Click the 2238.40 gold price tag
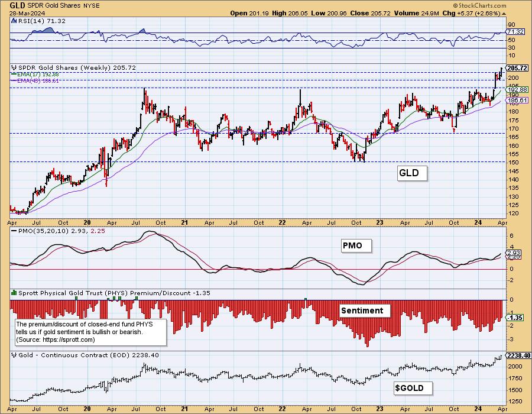The width and height of the screenshot is (532, 414). pyautogui.click(x=518, y=355)
